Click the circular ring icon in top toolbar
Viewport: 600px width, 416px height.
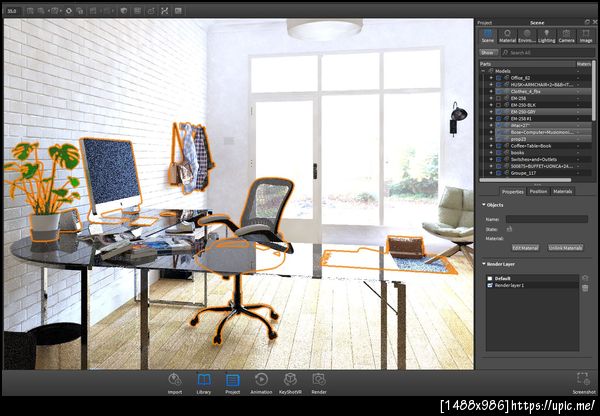click(68, 11)
